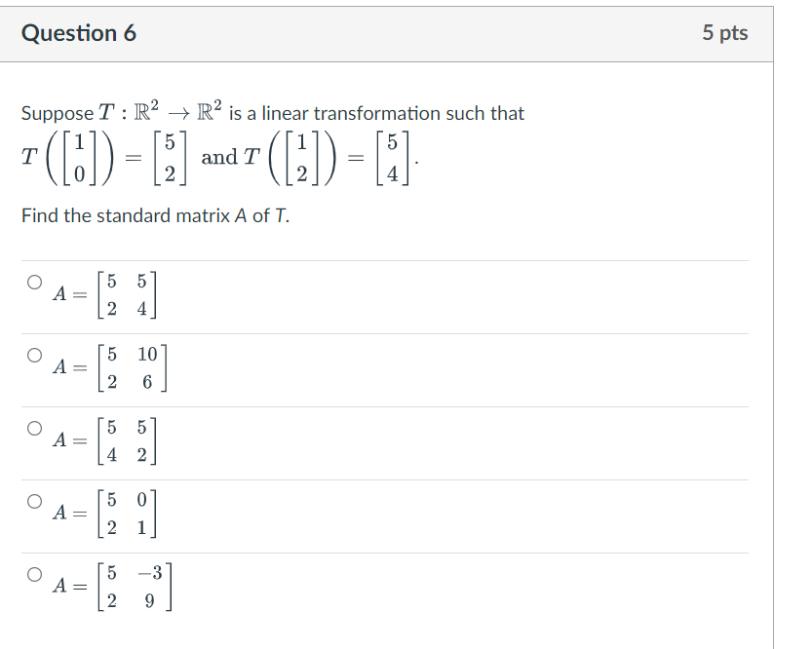Select answer option with matrix [5 5; 2 4]
Screen dimensions: 812x649
[x=35, y=282]
